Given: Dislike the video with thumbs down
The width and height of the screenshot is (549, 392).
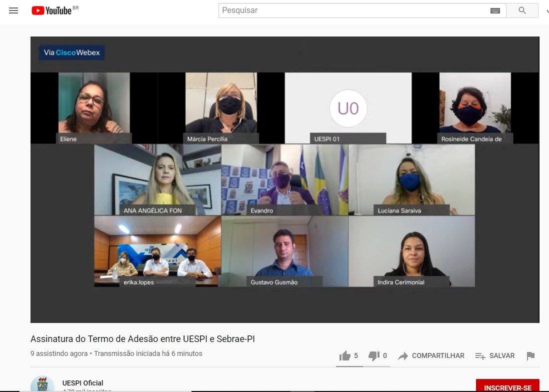Looking at the screenshot, I should point(373,356).
